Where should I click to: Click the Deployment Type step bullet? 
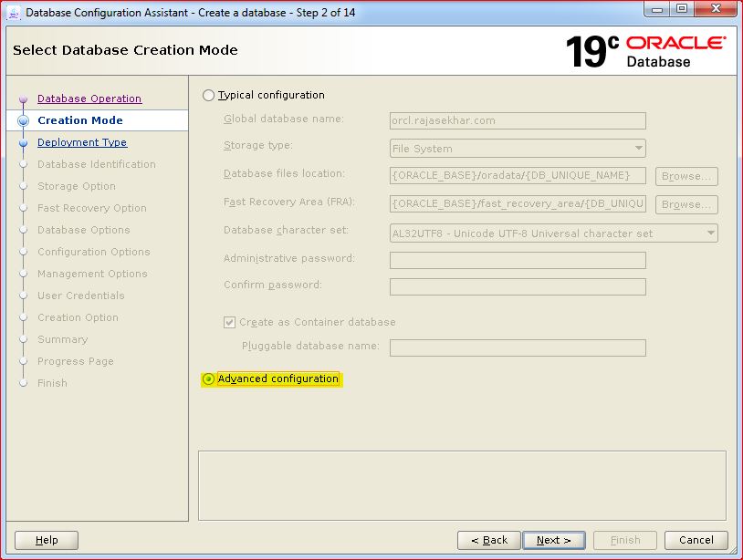(24, 143)
